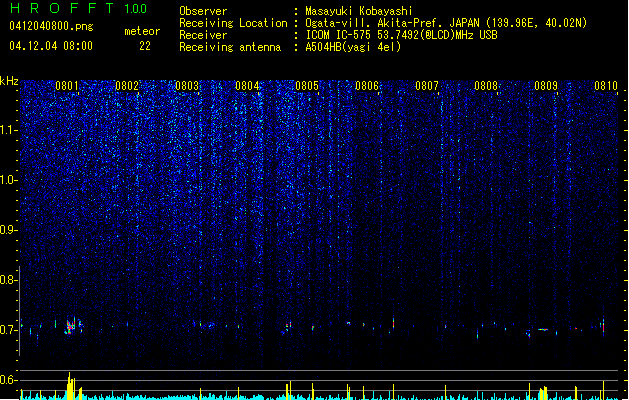Image resolution: width=629 pixels, height=400 pixels.
Task: Click the kHz axis unit label
Action: pos(9,81)
